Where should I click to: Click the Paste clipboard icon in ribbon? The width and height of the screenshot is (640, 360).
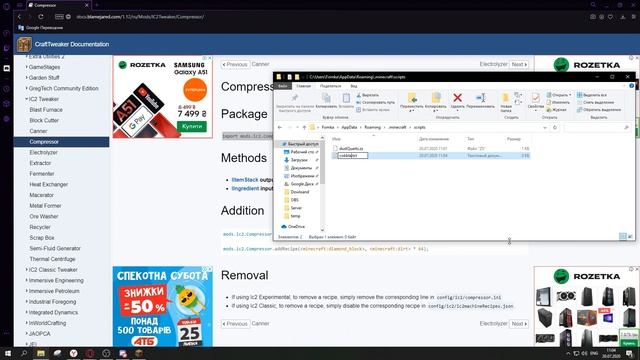[346, 98]
